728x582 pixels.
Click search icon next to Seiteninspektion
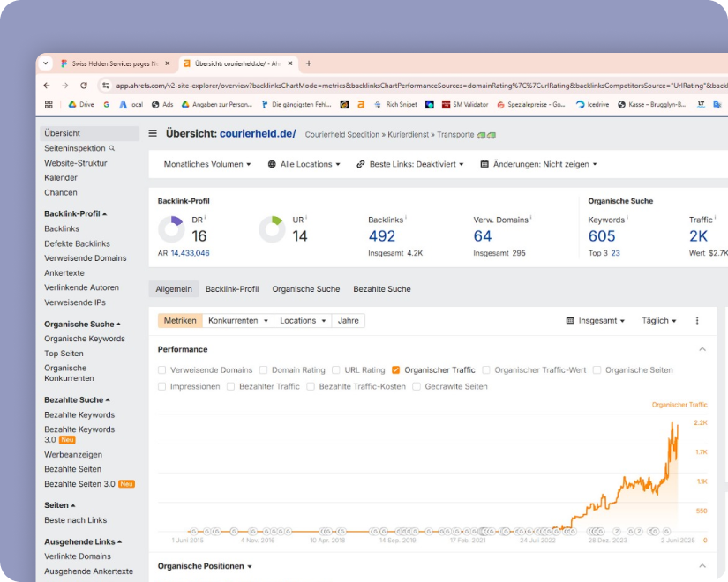pyautogui.click(x=111, y=148)
